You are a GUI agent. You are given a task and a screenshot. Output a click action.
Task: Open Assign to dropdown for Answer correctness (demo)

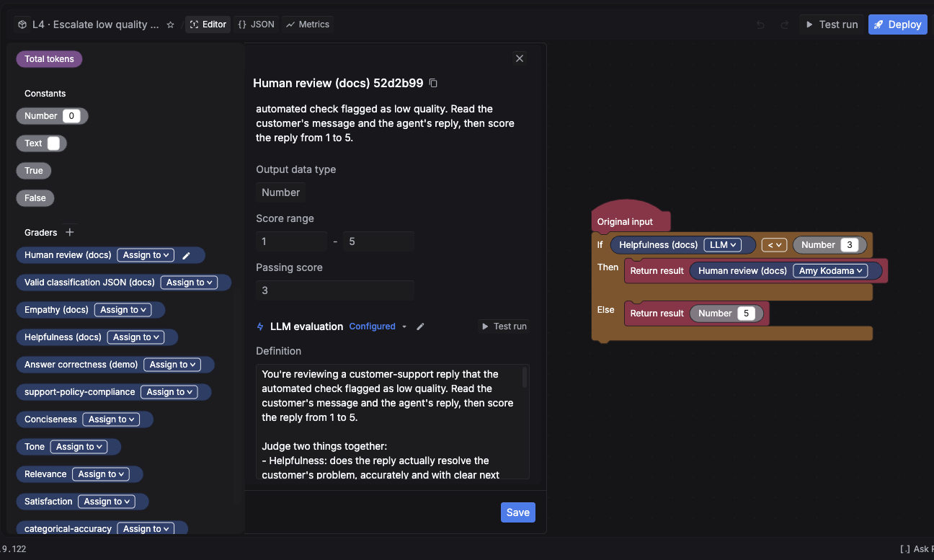172,365
